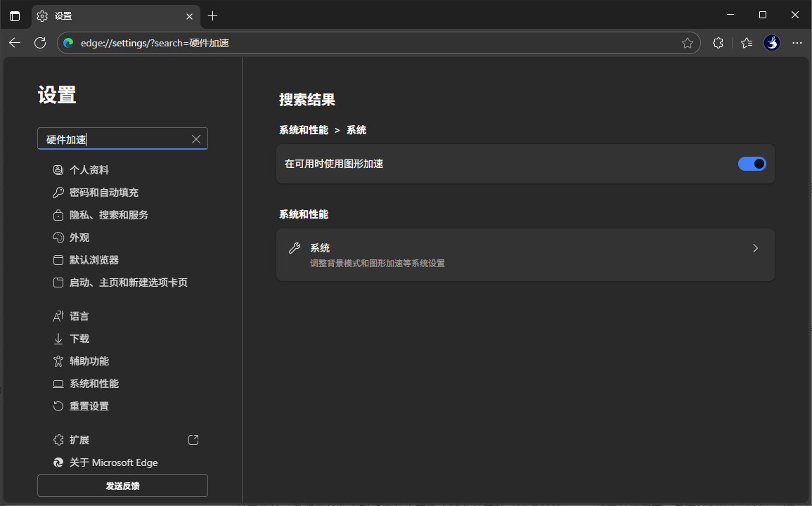Open the tab search panel top-left
The image size is (812, 506).
pos(15,15)
